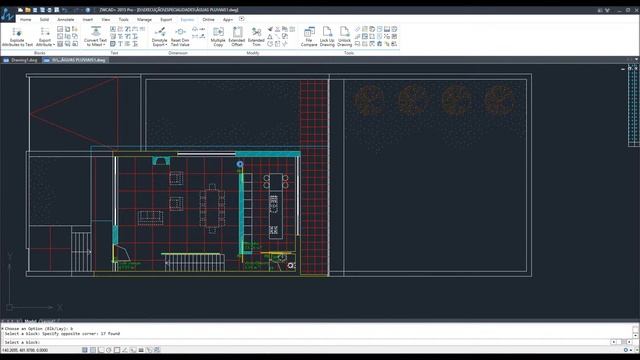Switch to the Online ribbon tab

tap(208, 20)
